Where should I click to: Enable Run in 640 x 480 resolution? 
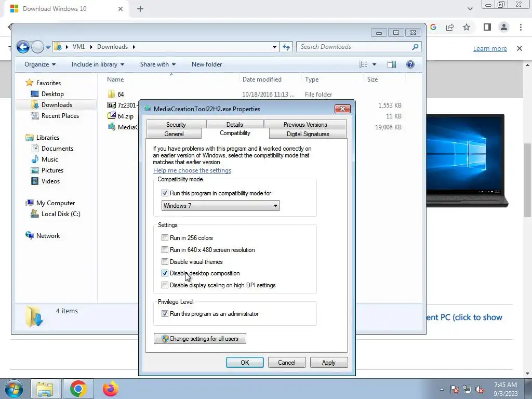165,250
